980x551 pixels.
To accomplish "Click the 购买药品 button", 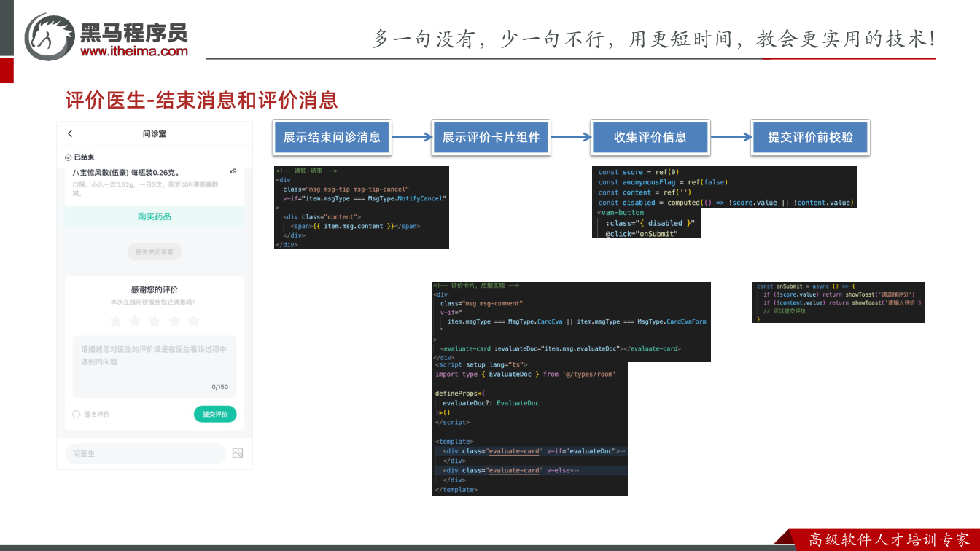I will point(155,216).
